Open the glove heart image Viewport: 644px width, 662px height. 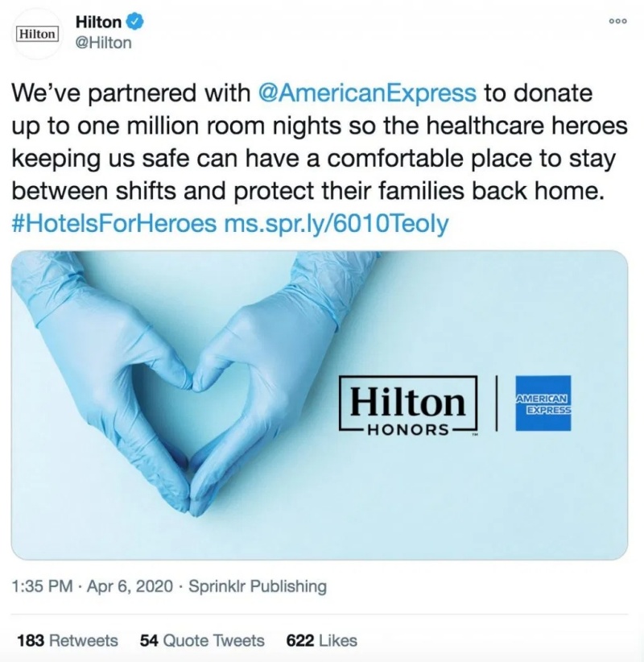click(320, 405)
